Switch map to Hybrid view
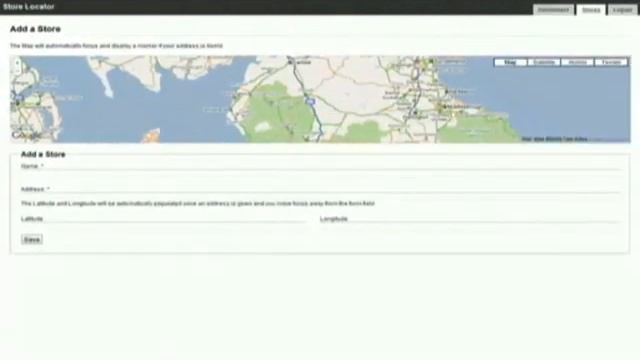Image resolution: width=640 pixels, height=360 pixels. (x=577, y=62)
